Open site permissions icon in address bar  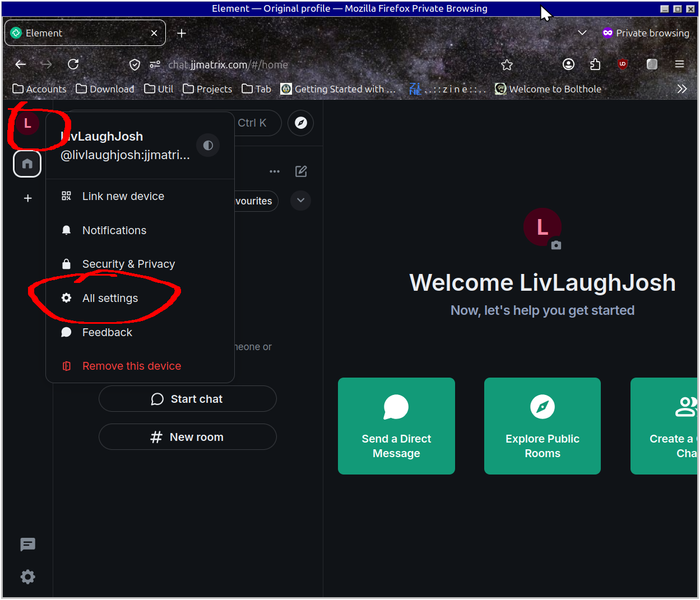tap(155, 65)
